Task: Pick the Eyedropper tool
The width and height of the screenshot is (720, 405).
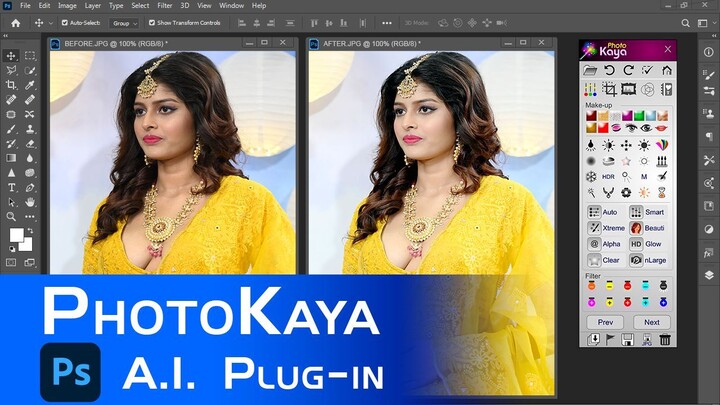Action: [x=30, y=85]
